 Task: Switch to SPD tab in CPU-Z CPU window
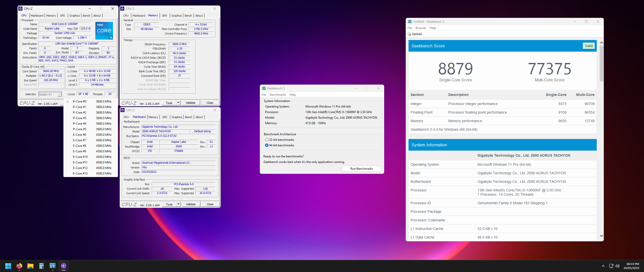(63, 16)
